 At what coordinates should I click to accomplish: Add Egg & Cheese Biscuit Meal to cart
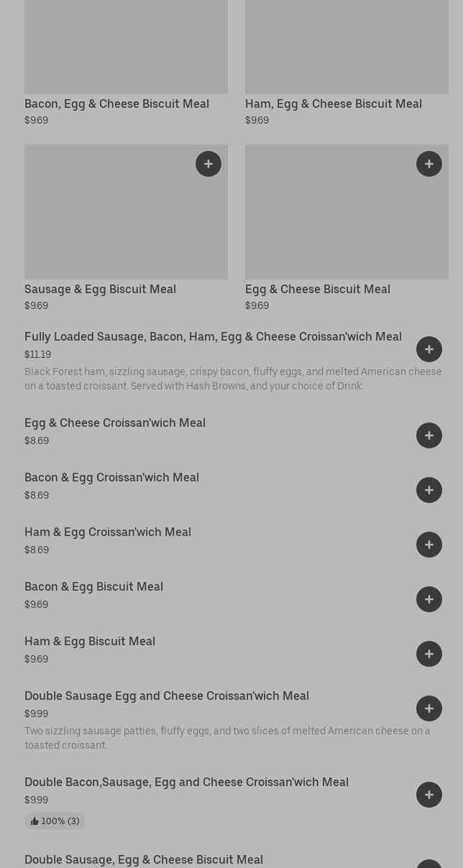(x=429, y=164)
